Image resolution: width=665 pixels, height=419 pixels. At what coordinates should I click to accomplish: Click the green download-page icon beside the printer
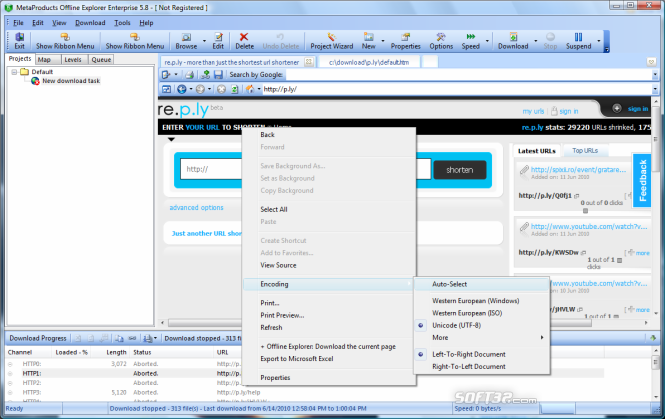pos(205,75)
